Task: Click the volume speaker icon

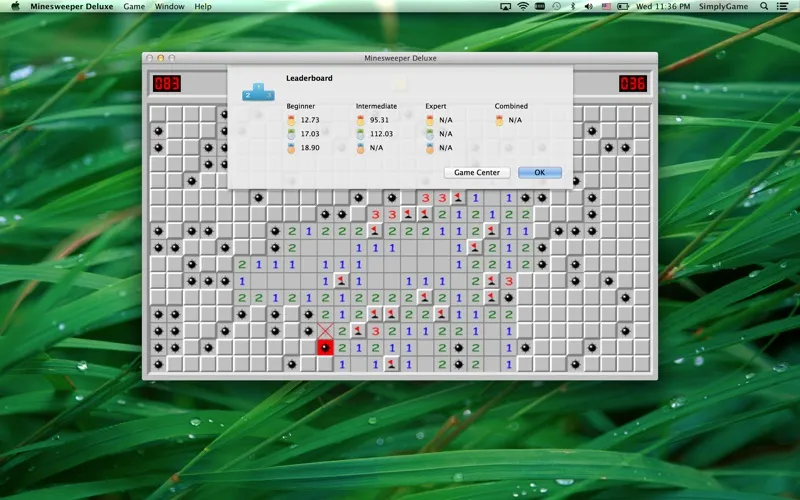Action: (x=589, y=6)
